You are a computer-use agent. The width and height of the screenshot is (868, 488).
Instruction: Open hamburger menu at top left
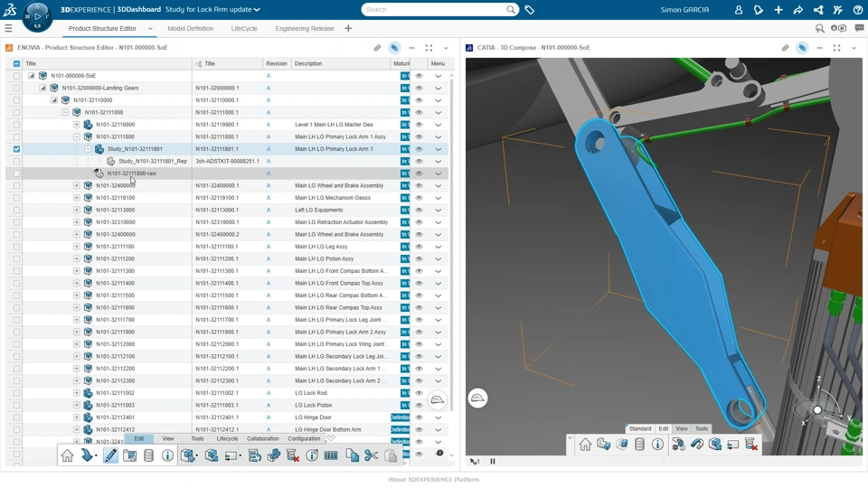[8, 28]
